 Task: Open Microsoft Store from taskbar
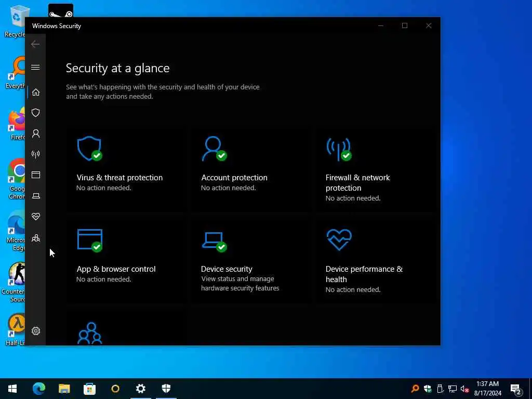89,389
